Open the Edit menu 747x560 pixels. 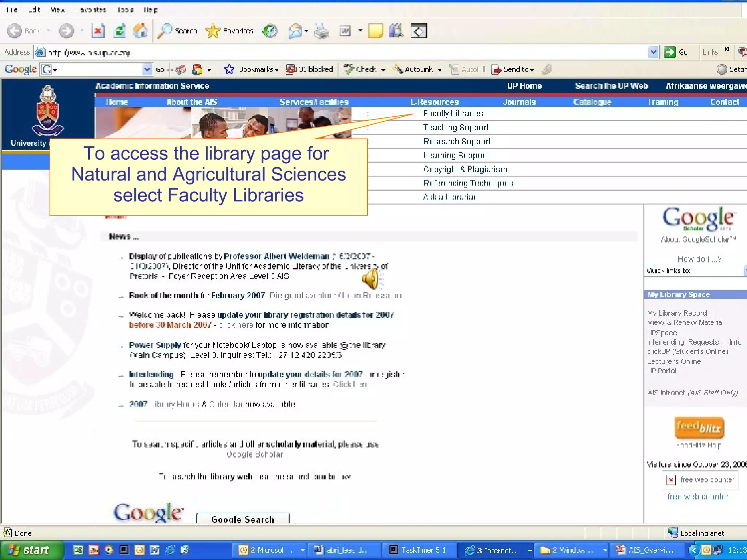click(34, 10)
